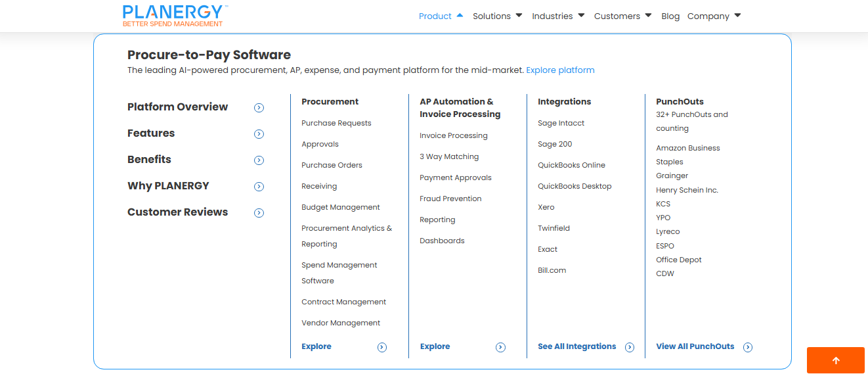Open the Receiving link
Image resolution: width=868 pixels, height=378 pixels.
(x=319, y=186)
